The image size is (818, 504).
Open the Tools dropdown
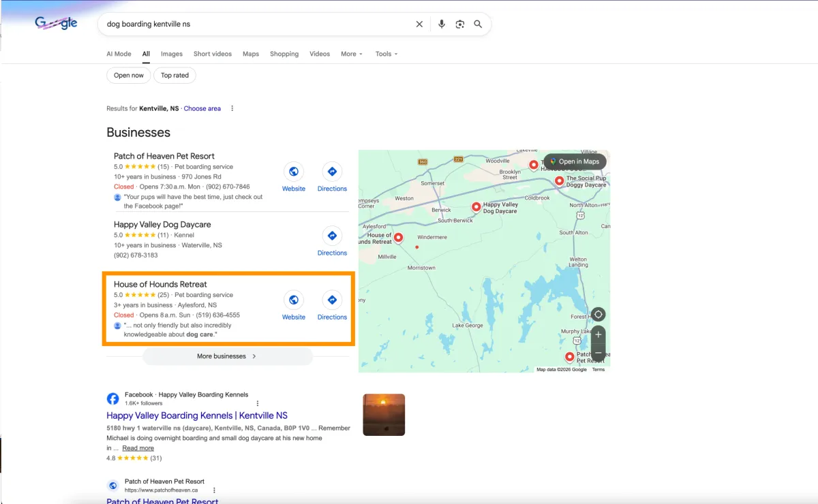(x=386, y=54)
